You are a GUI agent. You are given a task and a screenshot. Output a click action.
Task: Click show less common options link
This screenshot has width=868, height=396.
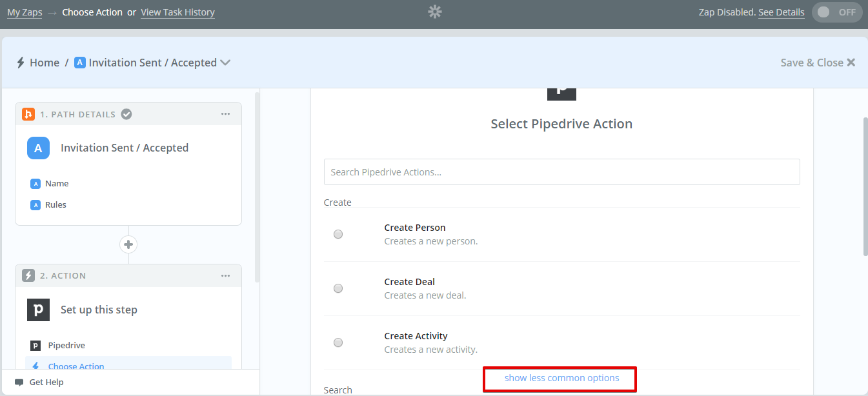coord(561,378)
